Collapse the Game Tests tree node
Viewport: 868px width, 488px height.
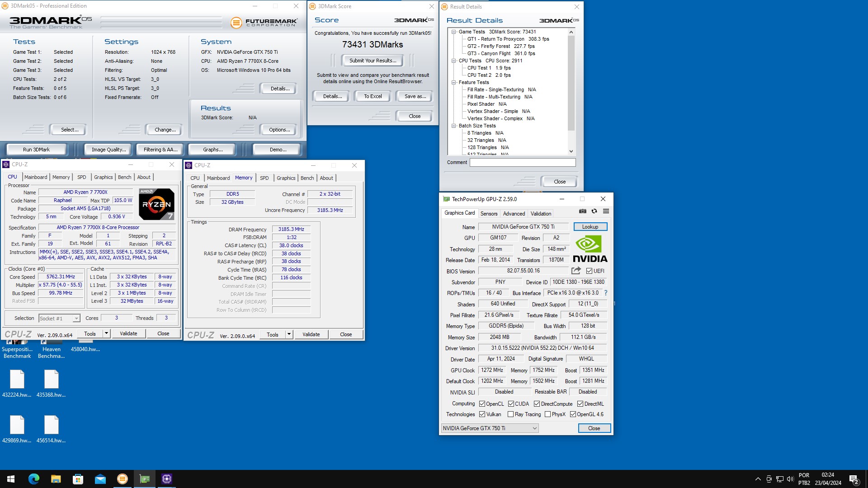click(453, 32)
